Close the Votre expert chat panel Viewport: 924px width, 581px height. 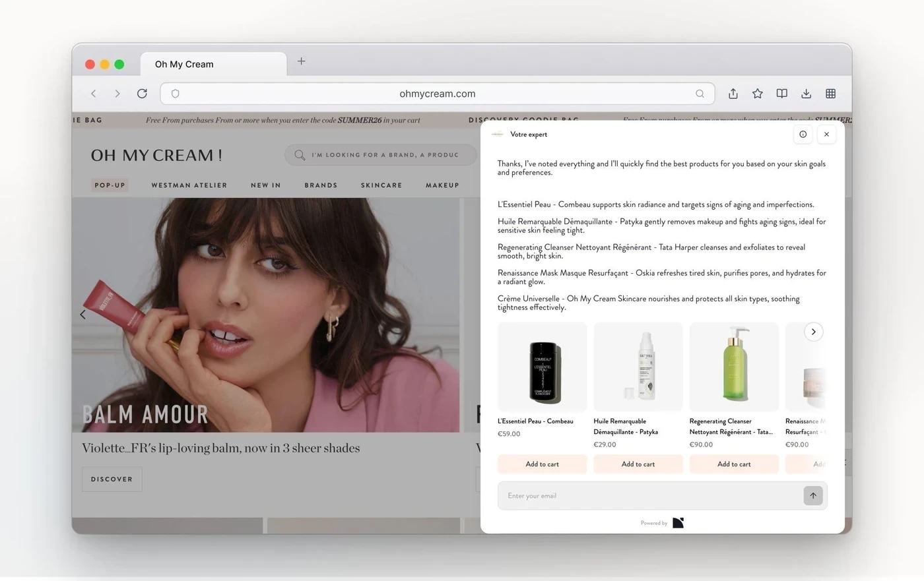tap(827, 135)
